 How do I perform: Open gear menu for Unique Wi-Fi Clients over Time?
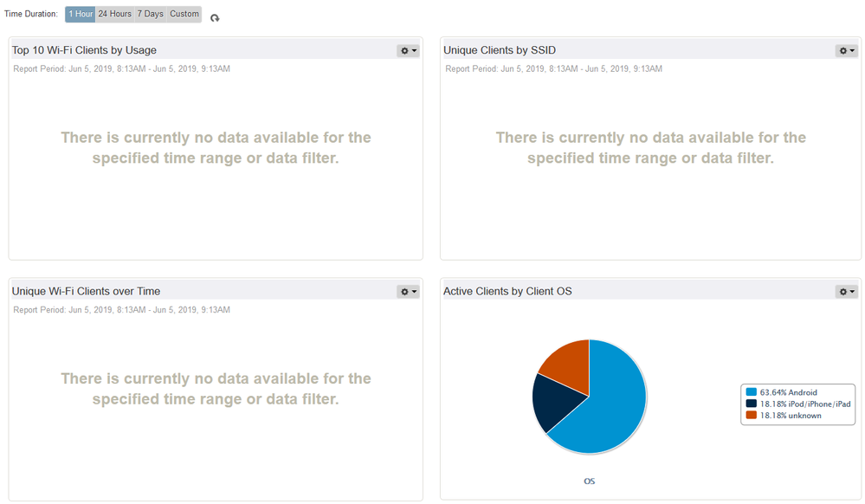[x=408, y=292]
